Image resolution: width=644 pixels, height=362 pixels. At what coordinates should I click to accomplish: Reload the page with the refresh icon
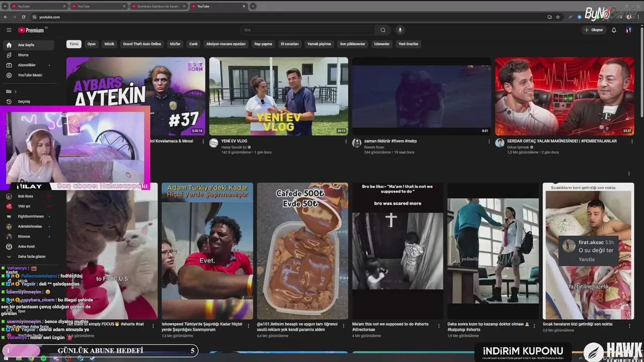tap(24, 17)
